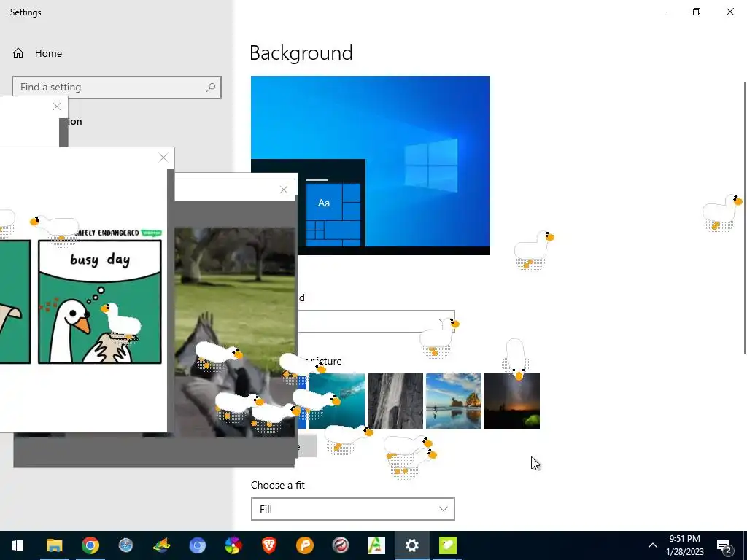
Task: Click the Settings page vertical scrollbar
Action: click(745, 217)
